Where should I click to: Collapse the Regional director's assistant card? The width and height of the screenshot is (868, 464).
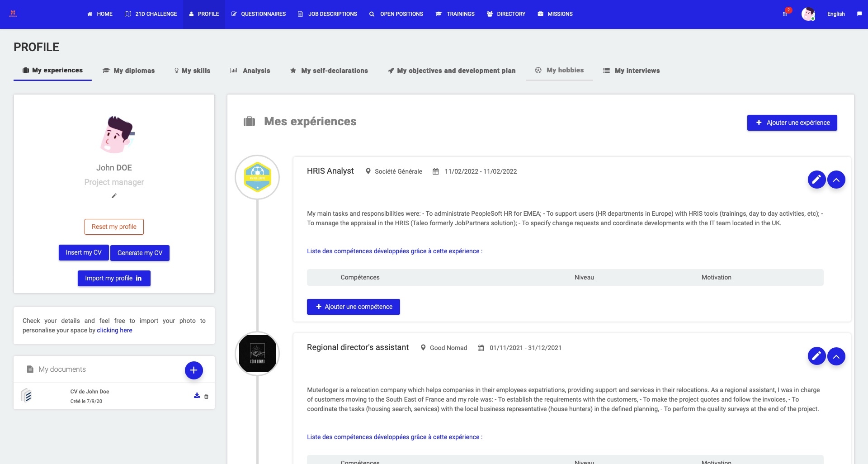click(x=836, y=356)
